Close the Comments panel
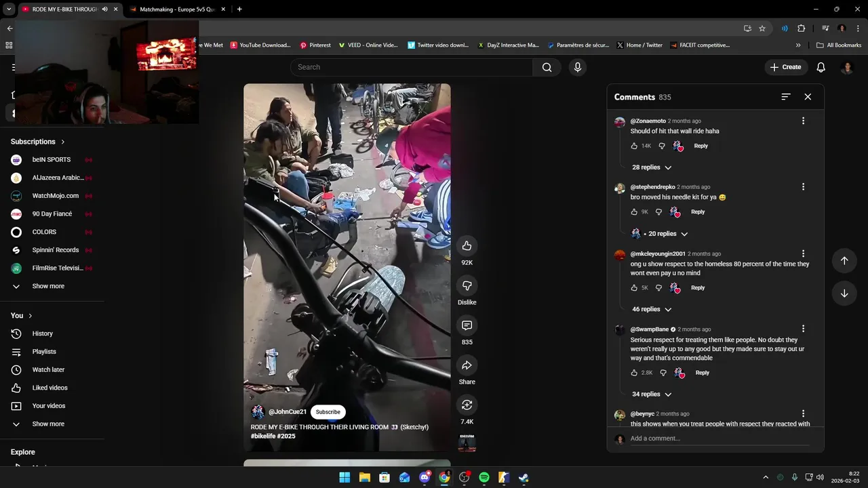 coord(808,97)
